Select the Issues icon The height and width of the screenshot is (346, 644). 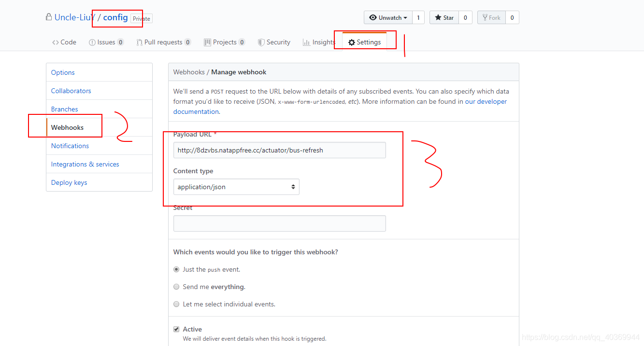click(x=92, y=42)
